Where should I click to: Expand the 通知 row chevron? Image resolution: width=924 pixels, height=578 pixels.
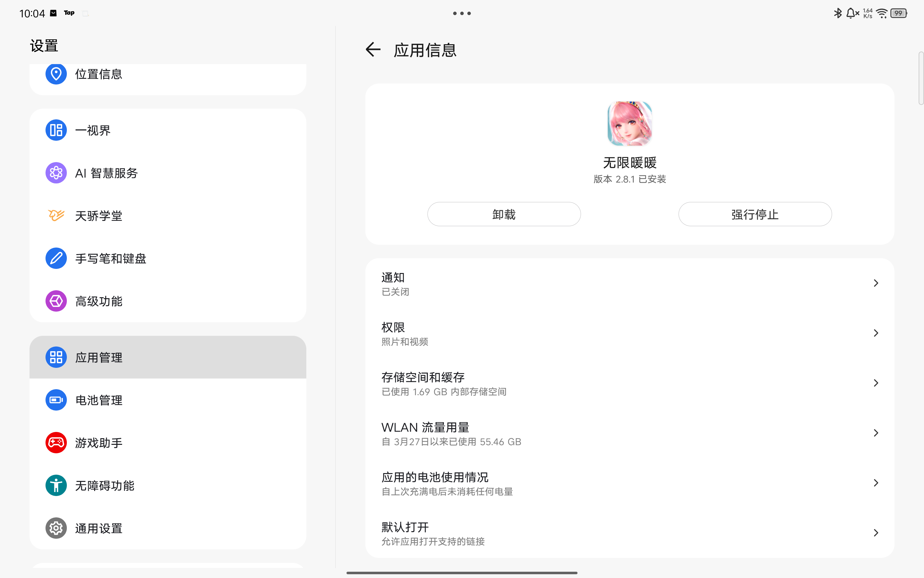[876, 283]
